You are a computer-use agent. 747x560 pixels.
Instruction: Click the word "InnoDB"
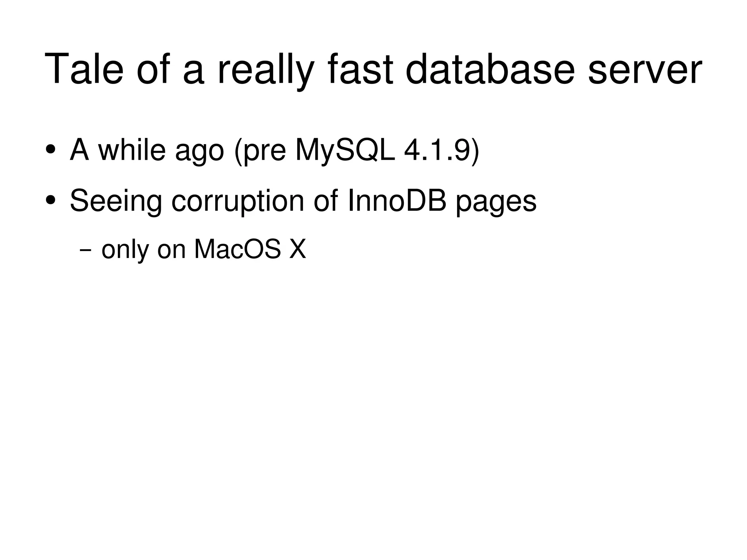(x=397, y=200)
